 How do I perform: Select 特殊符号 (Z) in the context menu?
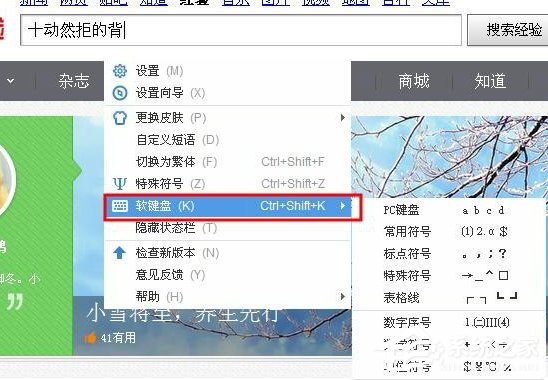[x=227, y=184]
